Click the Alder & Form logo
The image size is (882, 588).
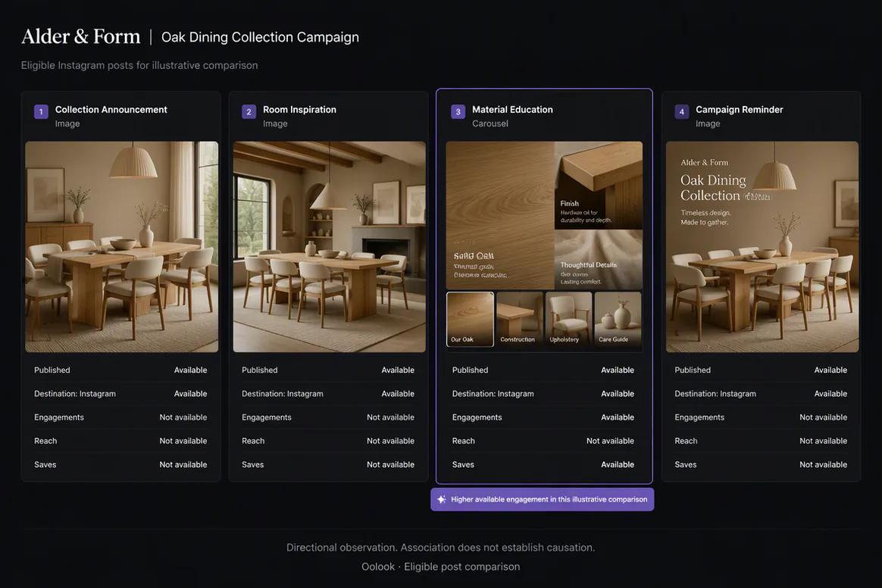coord(81,36)
